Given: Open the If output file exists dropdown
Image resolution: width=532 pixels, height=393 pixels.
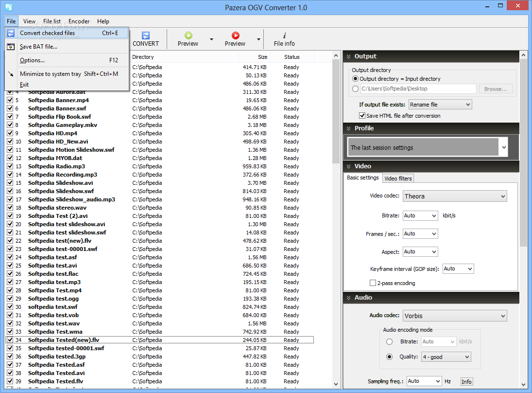Looking at the screenshot, I should (x=440, y=105).
